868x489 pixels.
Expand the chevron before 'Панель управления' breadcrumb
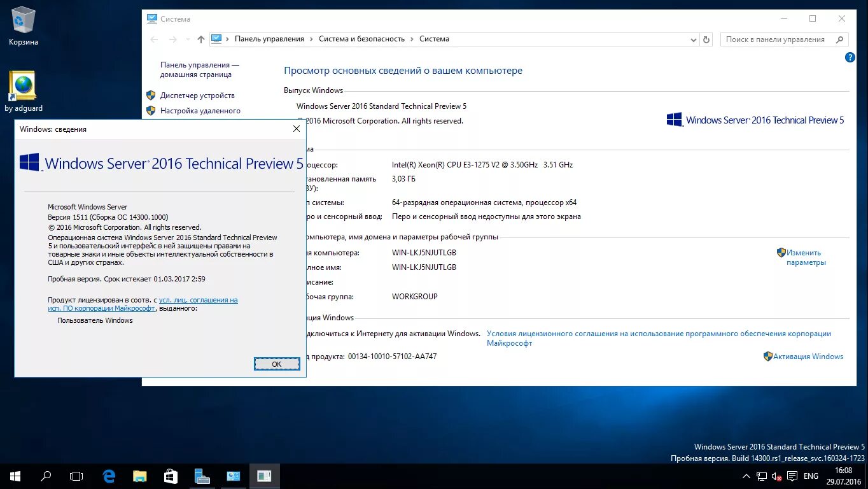point(228,39)
